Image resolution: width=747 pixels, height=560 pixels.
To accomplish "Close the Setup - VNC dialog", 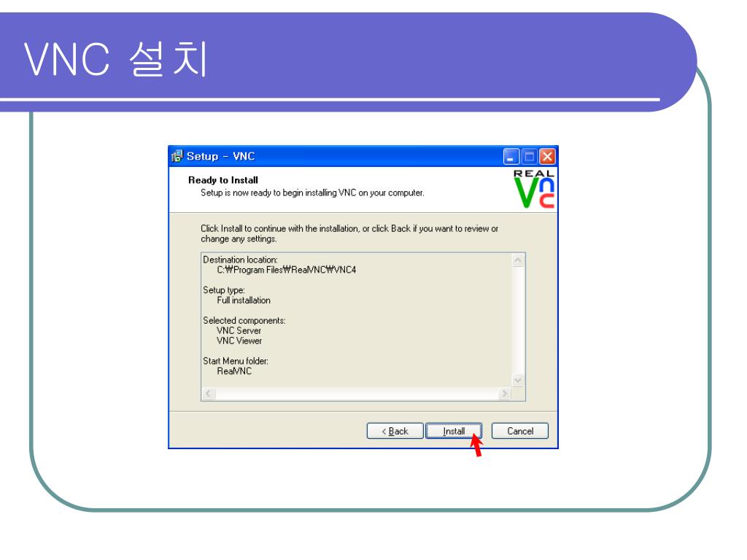I will point(547,157).
